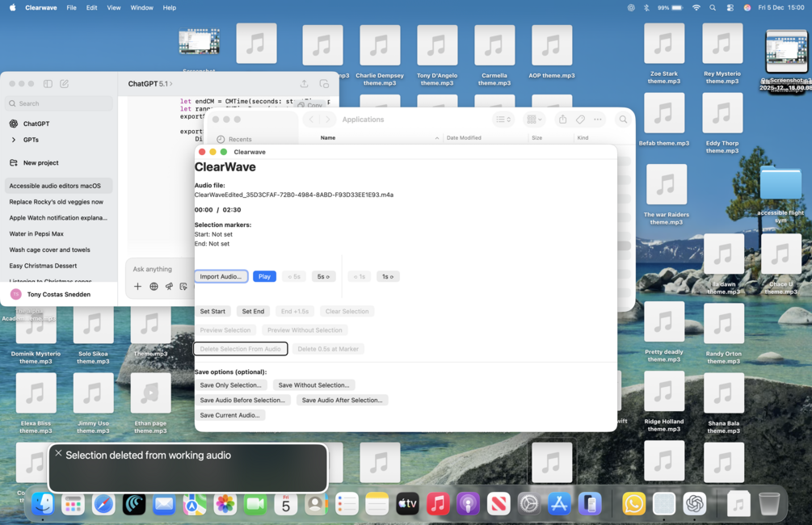The width and height of the screenshot is (812, 525).
Task: Expand the GPTs section in ChatGPT sidebar
Action: (x=14, y=140)
